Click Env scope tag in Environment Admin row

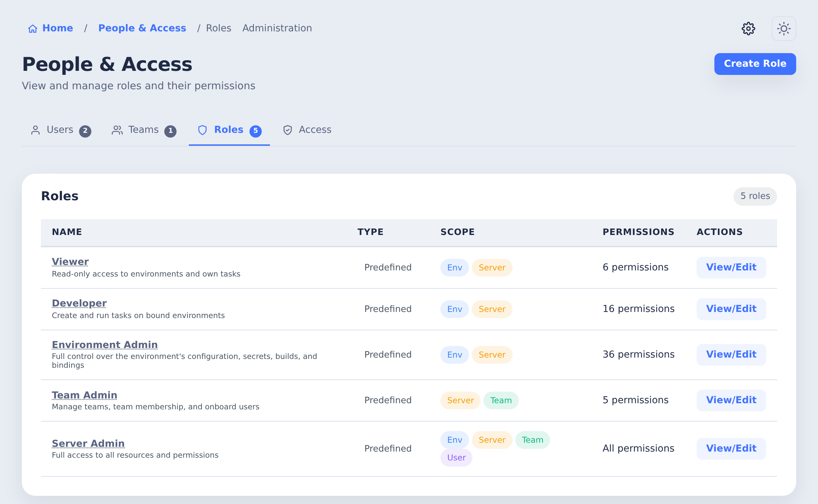pos(455,355)
